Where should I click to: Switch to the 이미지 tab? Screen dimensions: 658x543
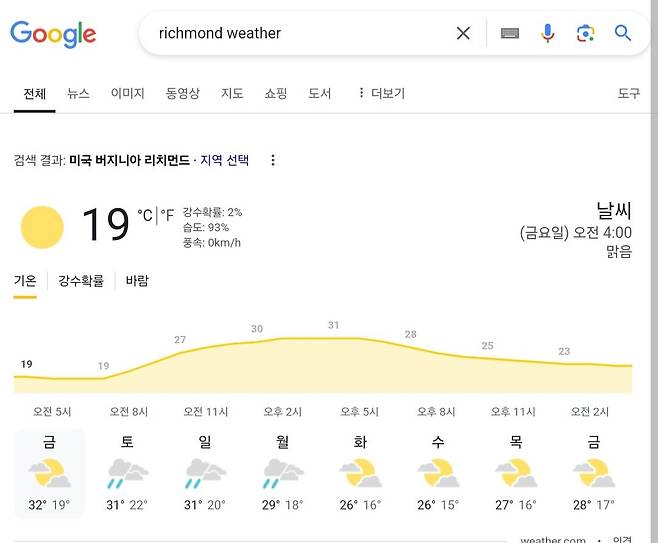(x=127, y=93)
